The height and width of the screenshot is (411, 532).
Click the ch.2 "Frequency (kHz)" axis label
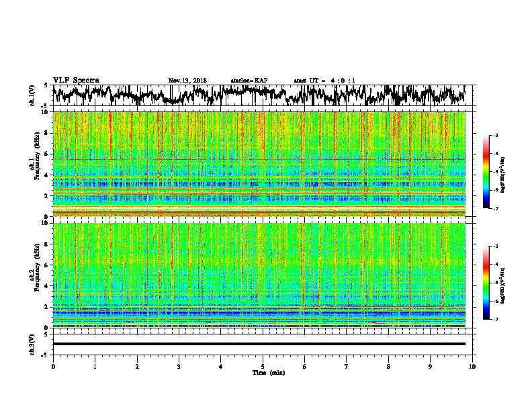pyautogui.click(x=37, y=267)
